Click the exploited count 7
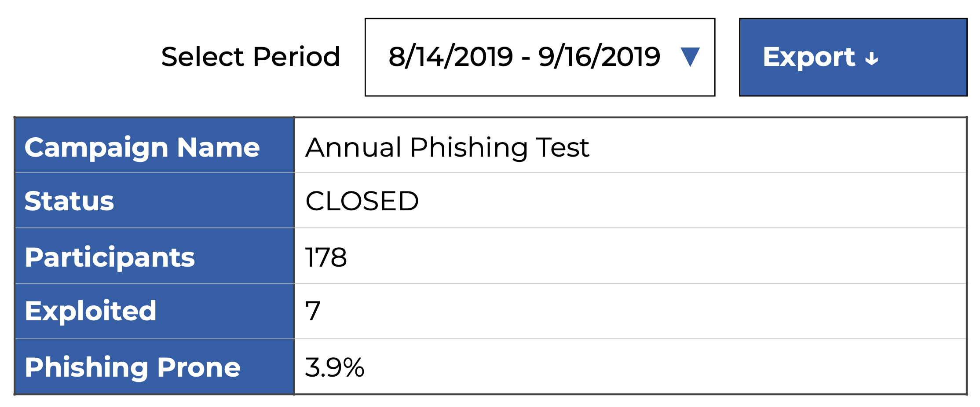980x407 pixels. [313, 311]
